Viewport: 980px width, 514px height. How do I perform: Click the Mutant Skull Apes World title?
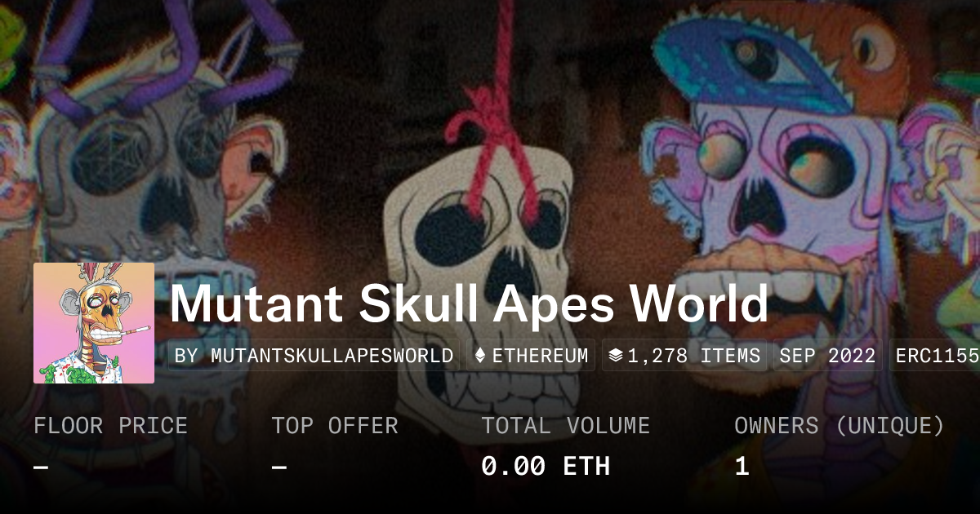tap(469, 304)
